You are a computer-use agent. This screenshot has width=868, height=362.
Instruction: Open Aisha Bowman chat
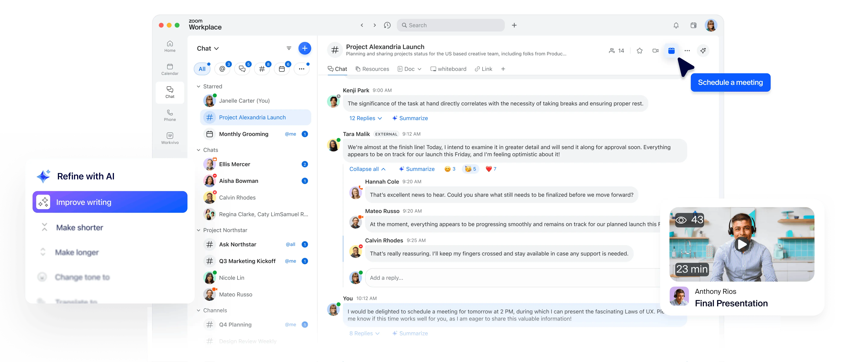tap(255, 181)
